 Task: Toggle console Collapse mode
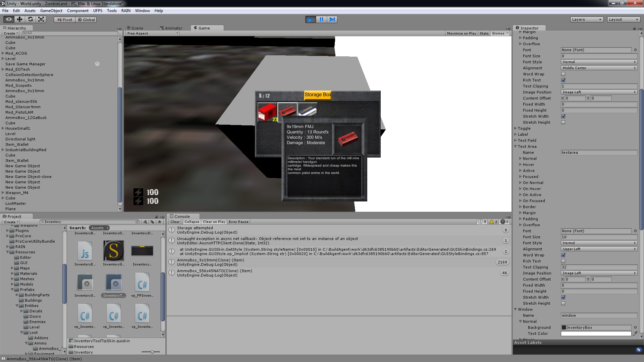(x=192, y=222)
